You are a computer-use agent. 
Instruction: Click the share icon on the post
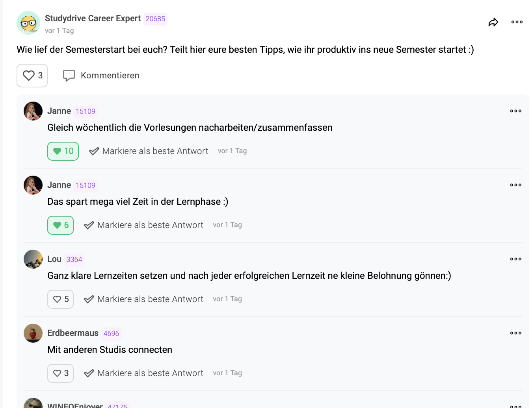click(x=493, y=22)
